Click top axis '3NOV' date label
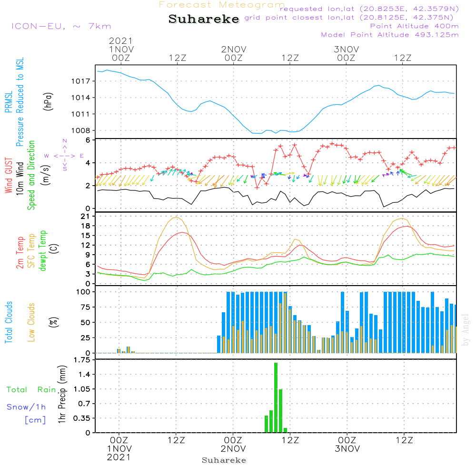476x476 pixels. pyautogui.click(x=346, y=49)
